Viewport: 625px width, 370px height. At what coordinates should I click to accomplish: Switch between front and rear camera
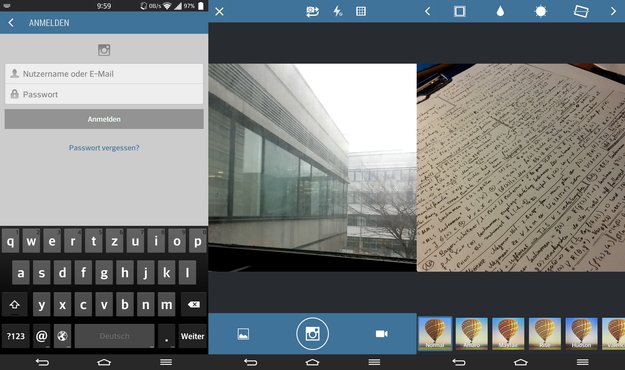312,11
